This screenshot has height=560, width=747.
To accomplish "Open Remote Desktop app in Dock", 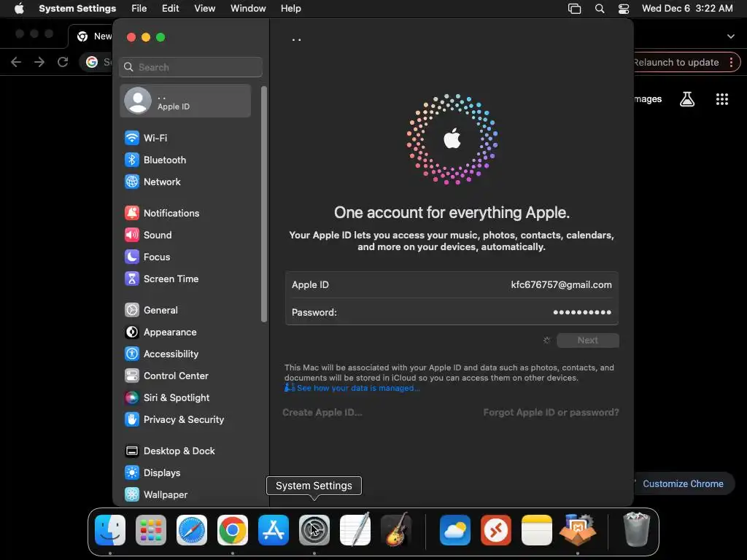I will click(x=496, y=530).
